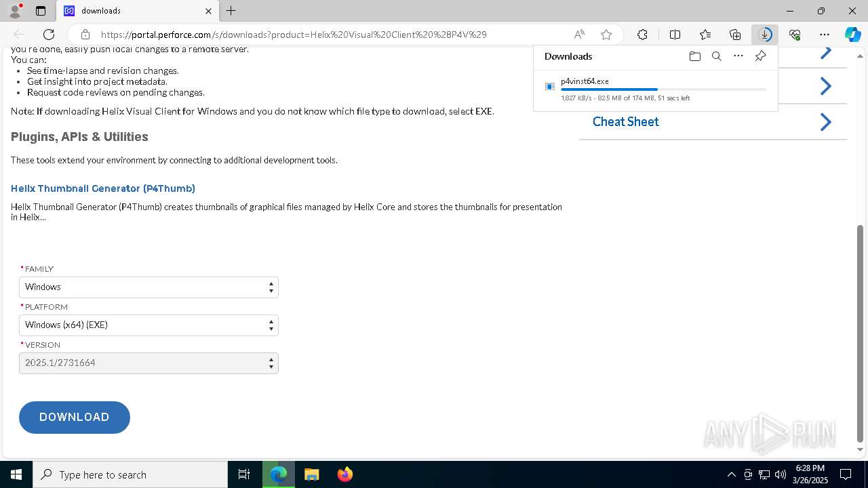Click the chevron beside Cheat Sheet
868x488 pixels.
(x=825, y=122)
